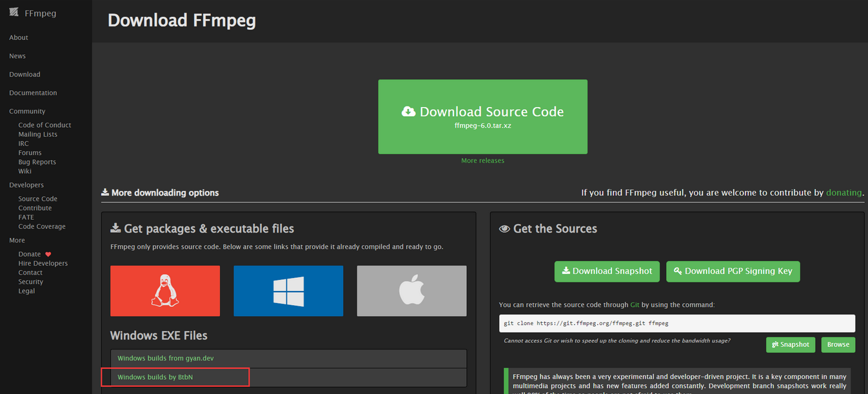The image size is (868, 394).
Task: Open Source Code link under Developers
Action: pos(37,199)
